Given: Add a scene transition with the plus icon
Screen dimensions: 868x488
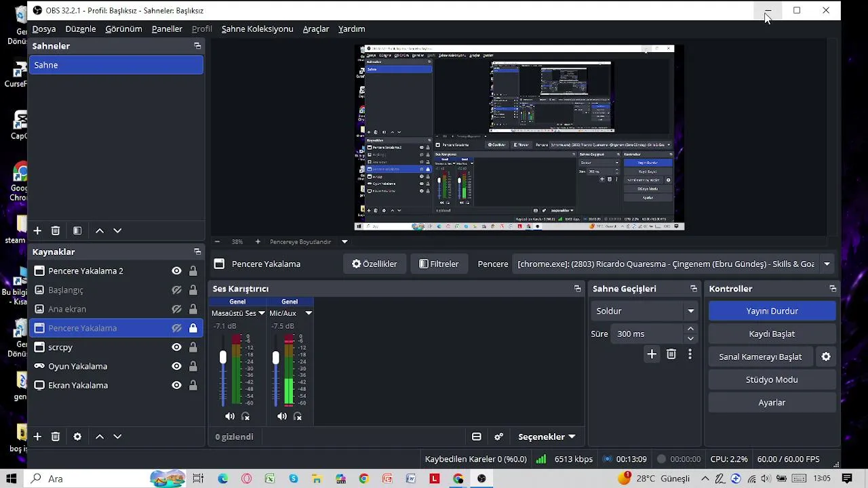Looking at the screenshot, I should [x=652, y=354].
